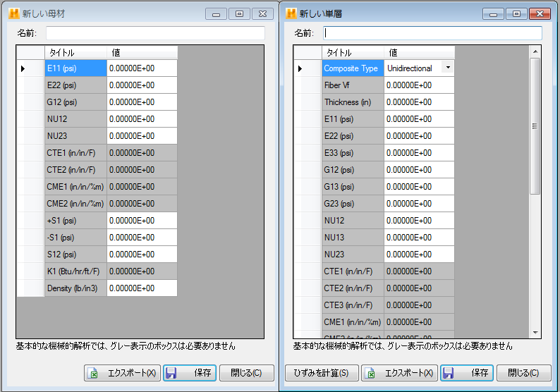Click the 閉じる(C) button in 新しい単層 window

[523, 373]
